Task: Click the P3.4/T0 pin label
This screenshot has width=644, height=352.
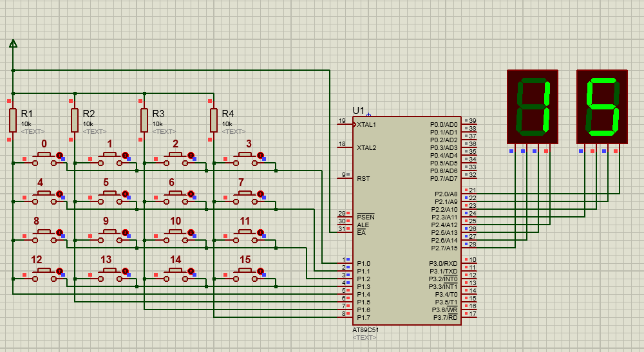Action: click(446, 295)
